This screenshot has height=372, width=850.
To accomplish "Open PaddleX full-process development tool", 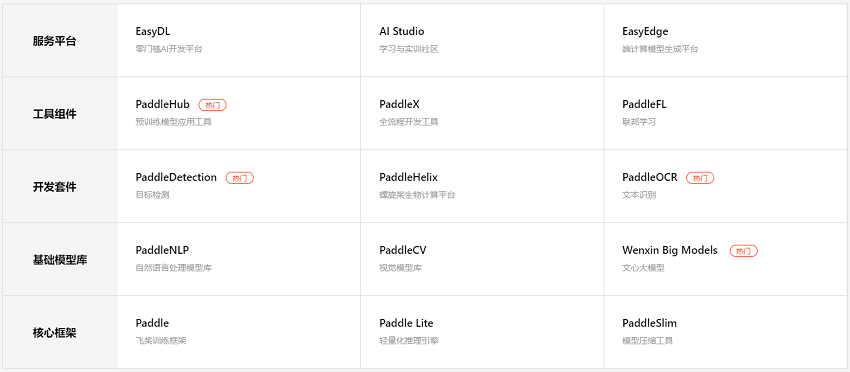I will click(400, 105).
